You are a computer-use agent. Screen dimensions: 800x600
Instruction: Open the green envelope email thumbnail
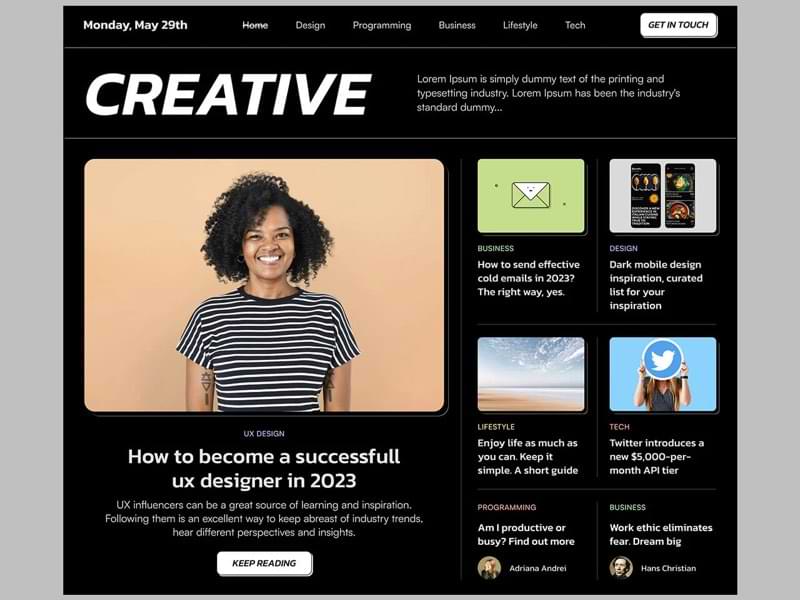click(x=531, y=196)
